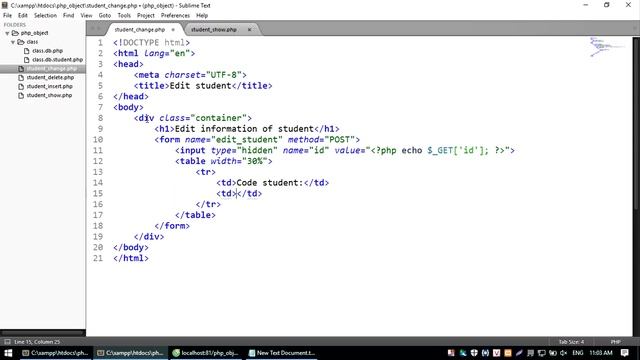
Task: Click line number 15 in gutter
Action: tap(98, 194)
